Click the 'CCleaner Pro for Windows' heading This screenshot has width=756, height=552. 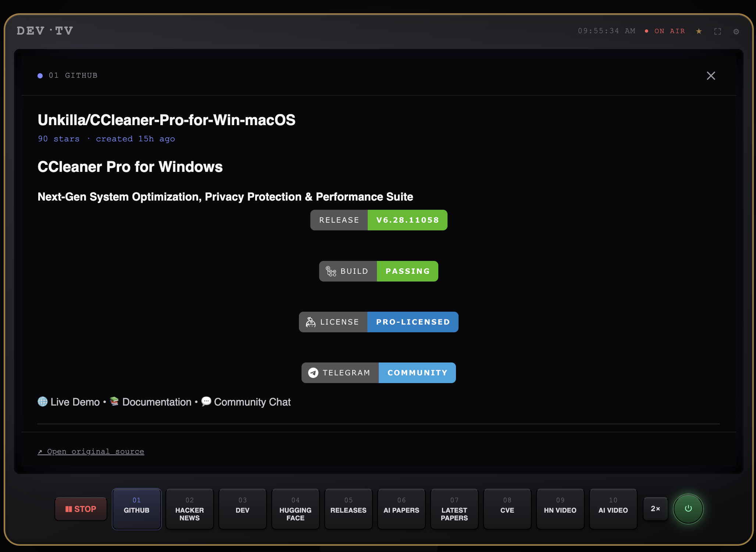click(130, 167)
